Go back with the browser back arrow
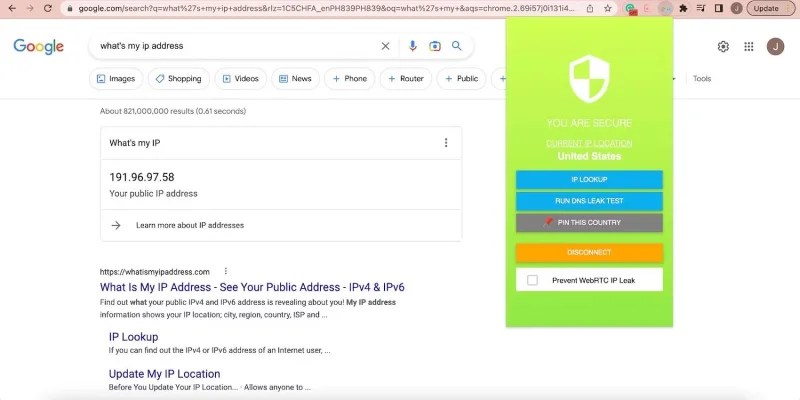 tap(12, 8)
